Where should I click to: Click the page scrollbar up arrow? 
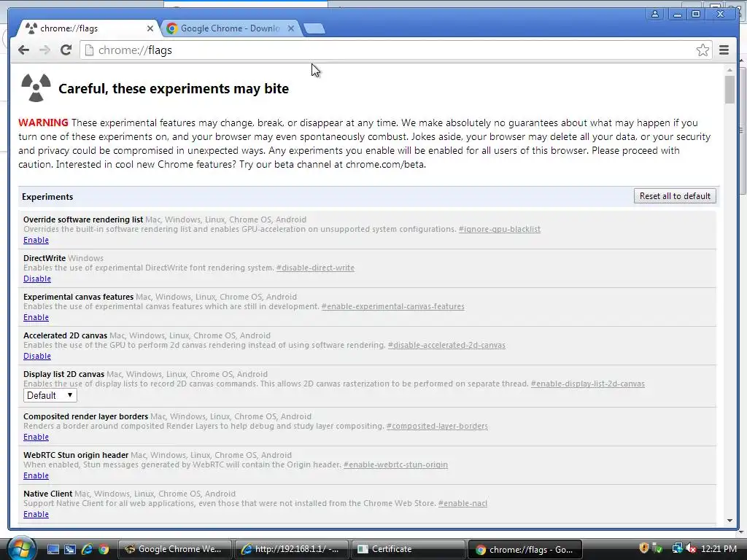tap(729, 70)
